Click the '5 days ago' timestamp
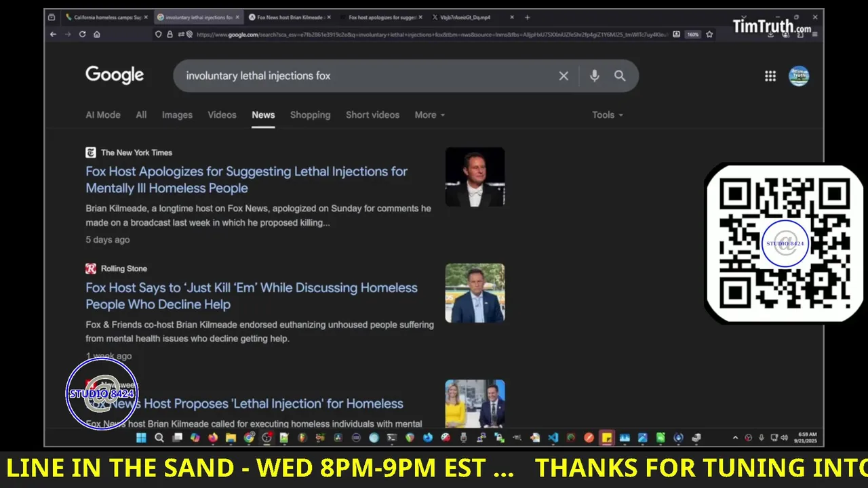 pyautogui.click(x=108, y=239)
